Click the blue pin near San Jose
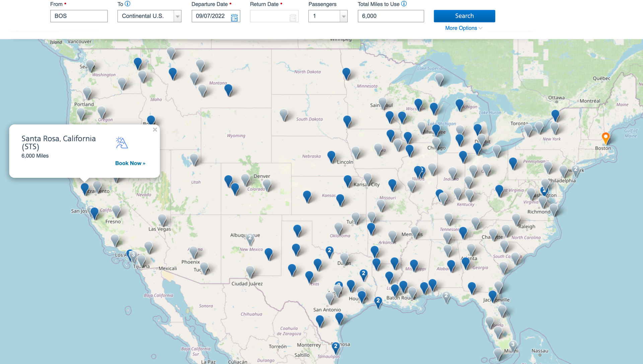The image size is (643, 364). click(94, 213)
